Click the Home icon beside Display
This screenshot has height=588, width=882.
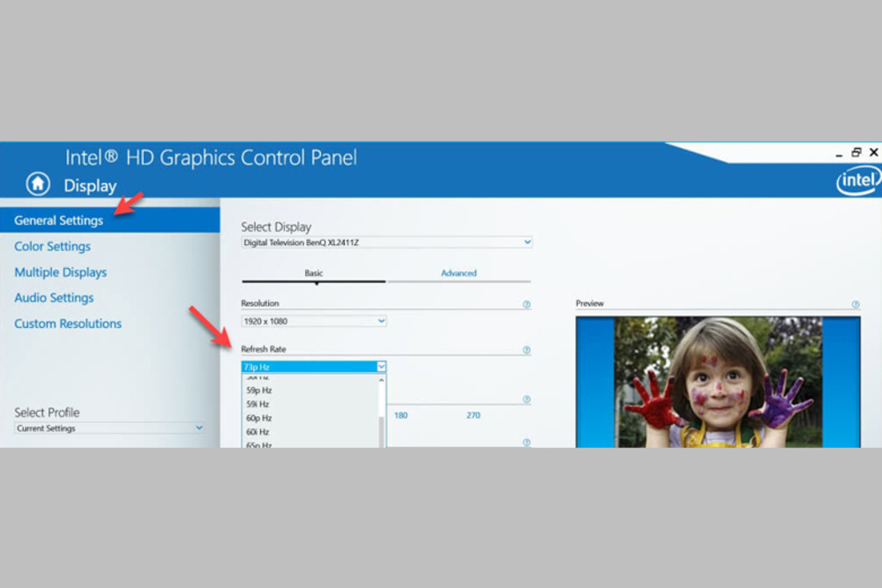38,183
